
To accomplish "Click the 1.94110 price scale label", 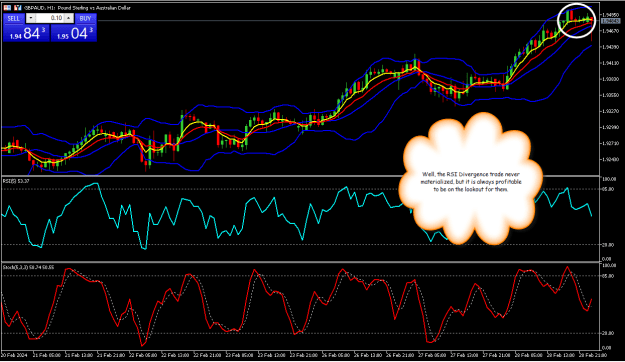I will pos(610,63).
